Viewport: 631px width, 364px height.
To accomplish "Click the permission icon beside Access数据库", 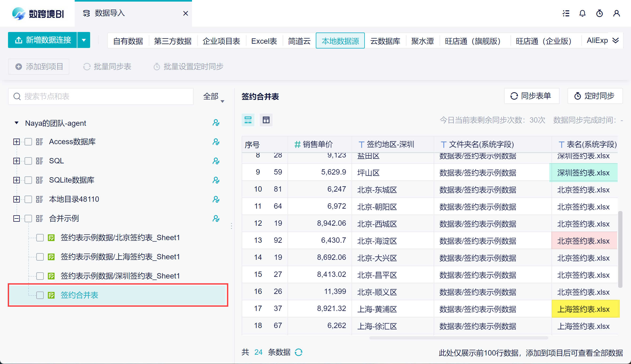I will (216, 142).
